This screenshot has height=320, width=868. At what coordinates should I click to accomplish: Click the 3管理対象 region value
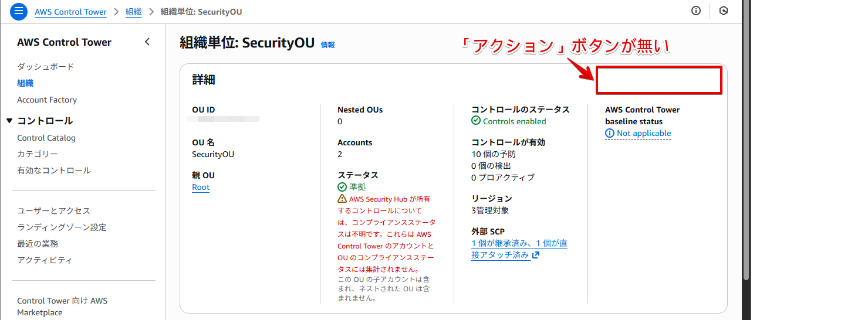point(490,210)
